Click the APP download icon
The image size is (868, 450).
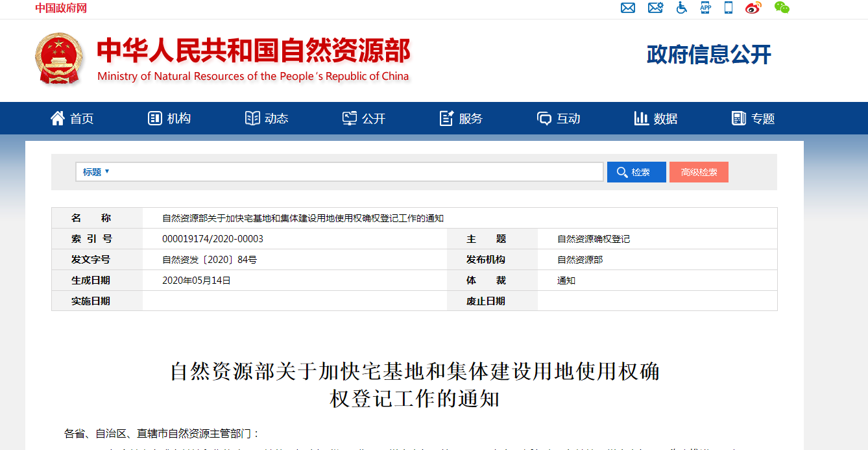[706, 8]
